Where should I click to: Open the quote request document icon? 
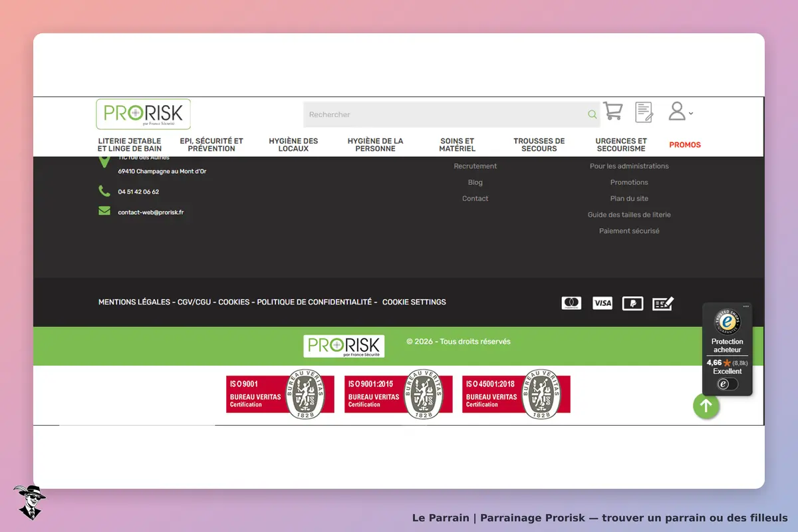coord(644,112)
